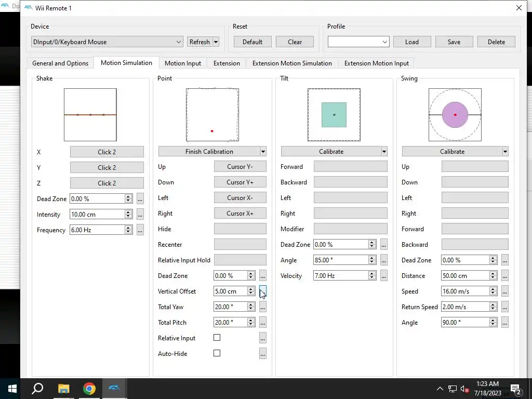Click Tilt Angle value field
Image resolution: width=532 pixels, height=399 pixels.
click(x=341, y=260)
